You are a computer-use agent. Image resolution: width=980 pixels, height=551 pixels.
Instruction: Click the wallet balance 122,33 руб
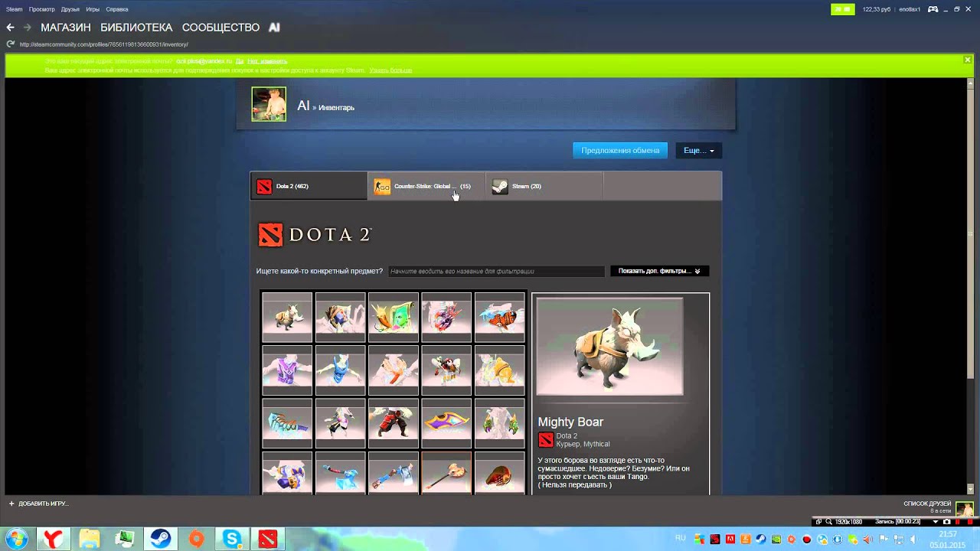click(x=877, y=9)
